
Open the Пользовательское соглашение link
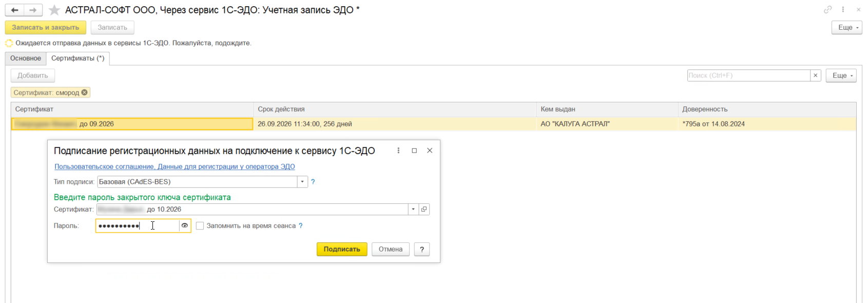tap(104, 167)
